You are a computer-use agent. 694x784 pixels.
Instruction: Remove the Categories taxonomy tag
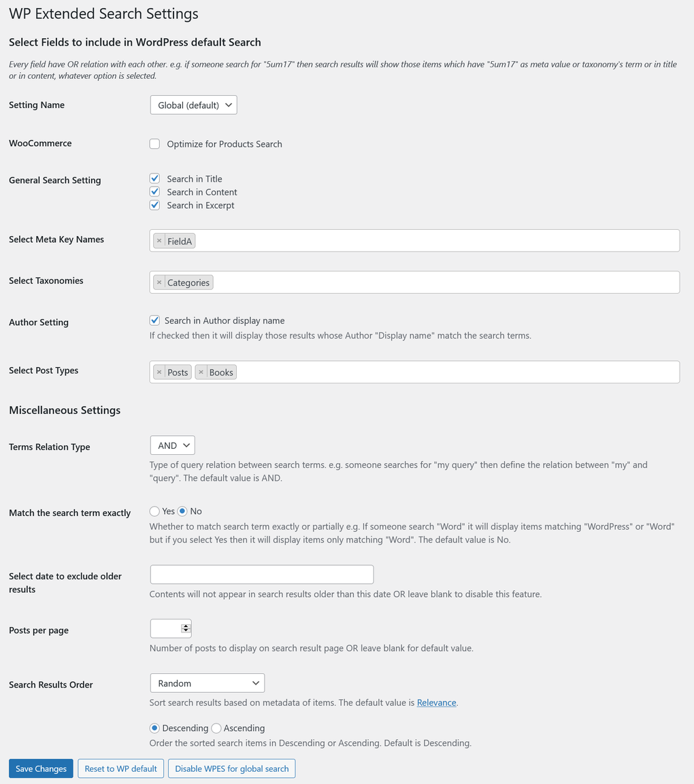click(159, 283)
